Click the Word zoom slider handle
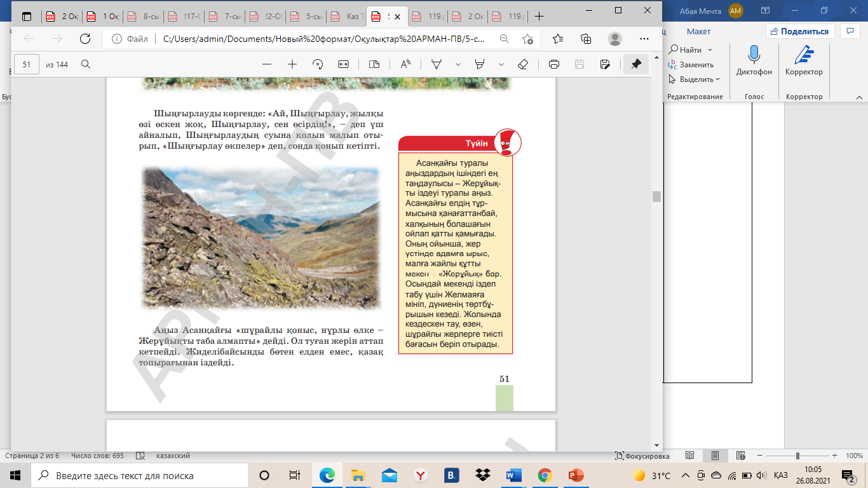 [797, 456]
